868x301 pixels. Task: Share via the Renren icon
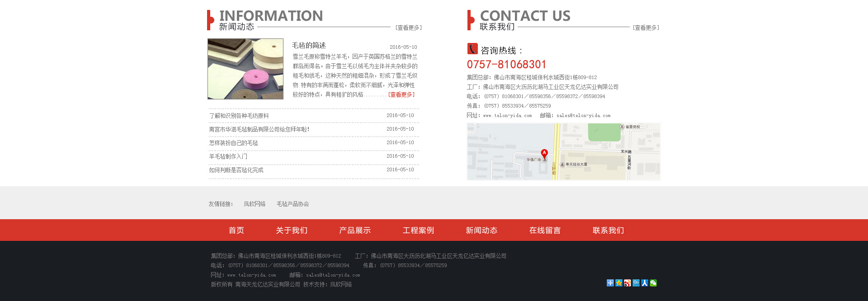645,283
